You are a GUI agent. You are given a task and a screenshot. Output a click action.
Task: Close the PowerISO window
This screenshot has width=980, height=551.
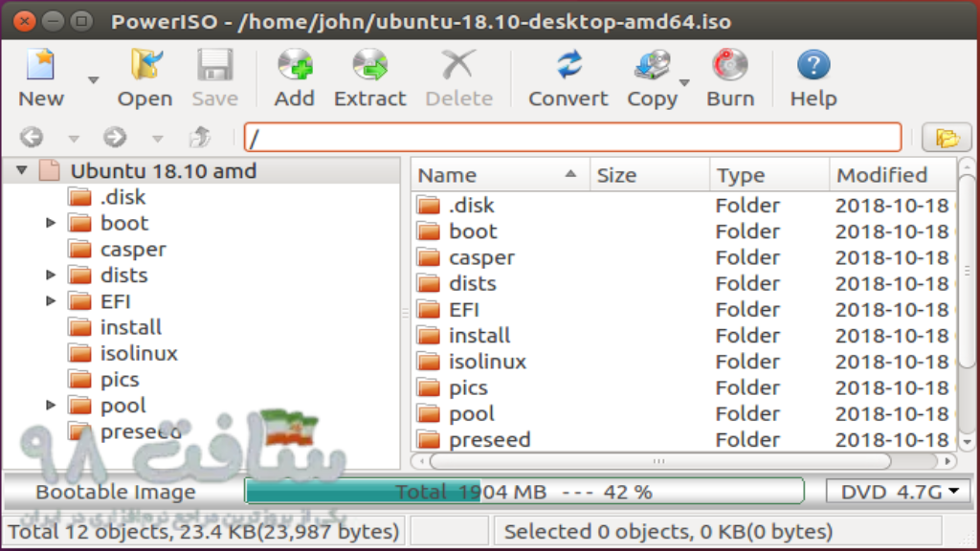point(24,21)
